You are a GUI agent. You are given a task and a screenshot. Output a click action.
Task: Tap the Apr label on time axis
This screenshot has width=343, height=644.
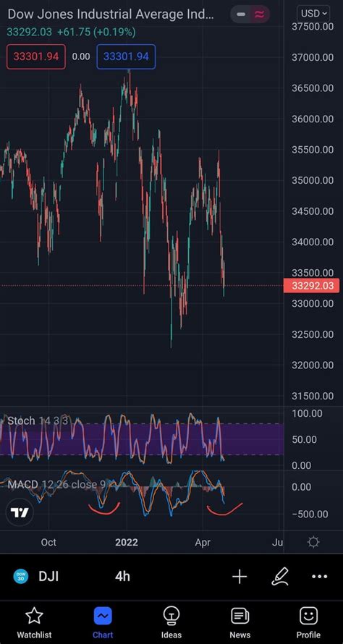click(203, 543)
